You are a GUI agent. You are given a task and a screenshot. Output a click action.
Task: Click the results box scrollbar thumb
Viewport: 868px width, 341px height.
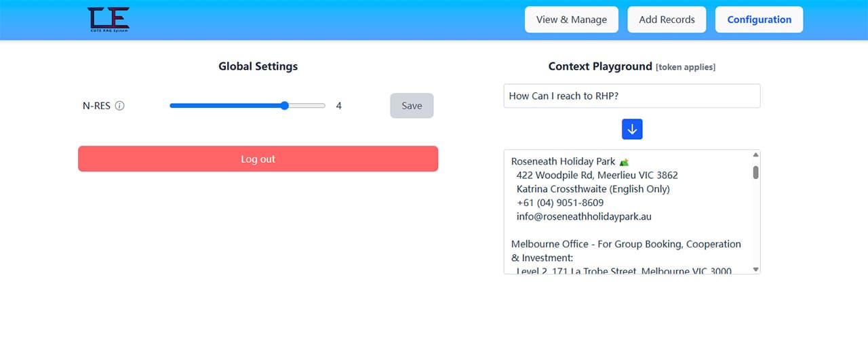click(x=756, y=172)
